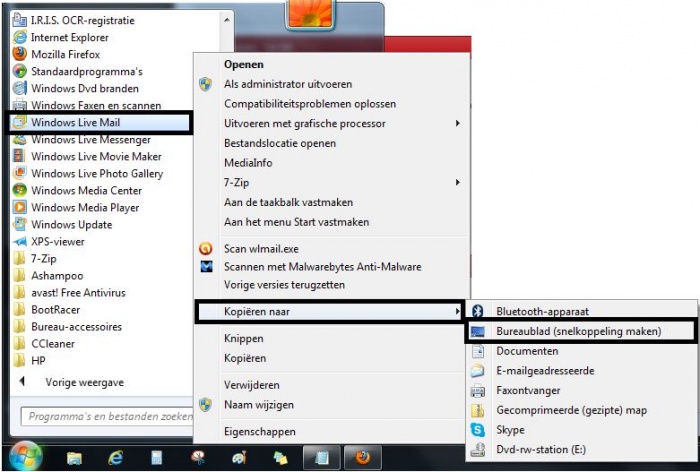Click the shield icon beside Naam wijzigen

click(205, 405)
